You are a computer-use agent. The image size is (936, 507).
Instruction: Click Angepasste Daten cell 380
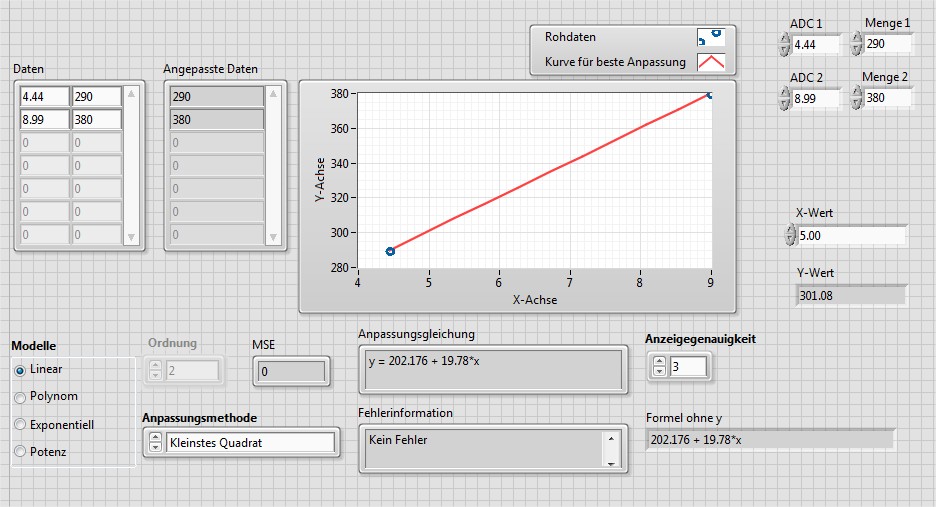(x=217, y=119)
